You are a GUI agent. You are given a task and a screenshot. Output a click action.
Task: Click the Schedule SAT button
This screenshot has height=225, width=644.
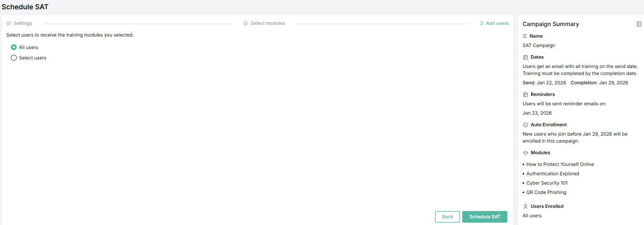pyautogui.click(x=484, y=217)
